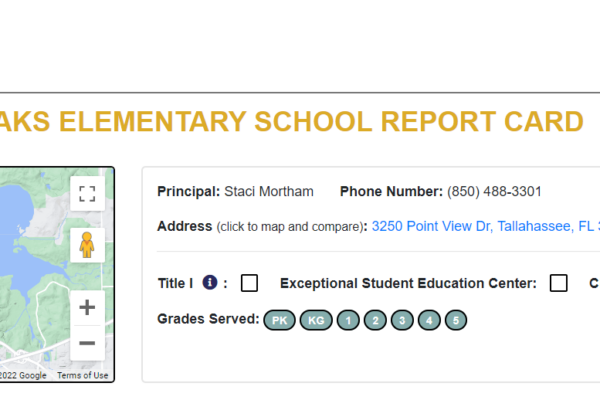
Task: Click the grade 1 badge
Action: click(348, 320)
